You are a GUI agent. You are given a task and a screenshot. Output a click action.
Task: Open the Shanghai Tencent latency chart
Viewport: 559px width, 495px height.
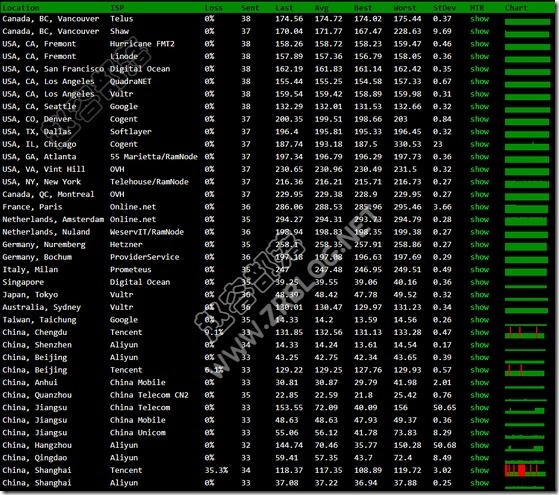525,470
